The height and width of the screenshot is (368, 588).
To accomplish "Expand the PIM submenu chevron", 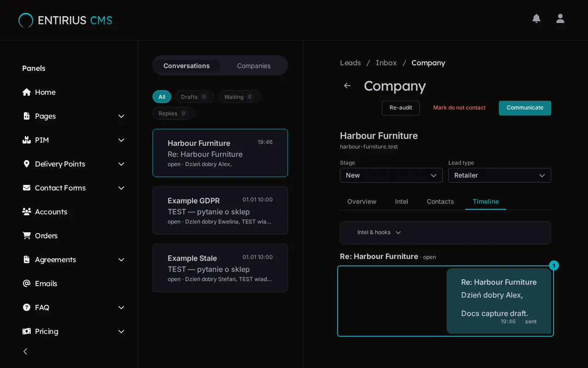I will 121,140.
